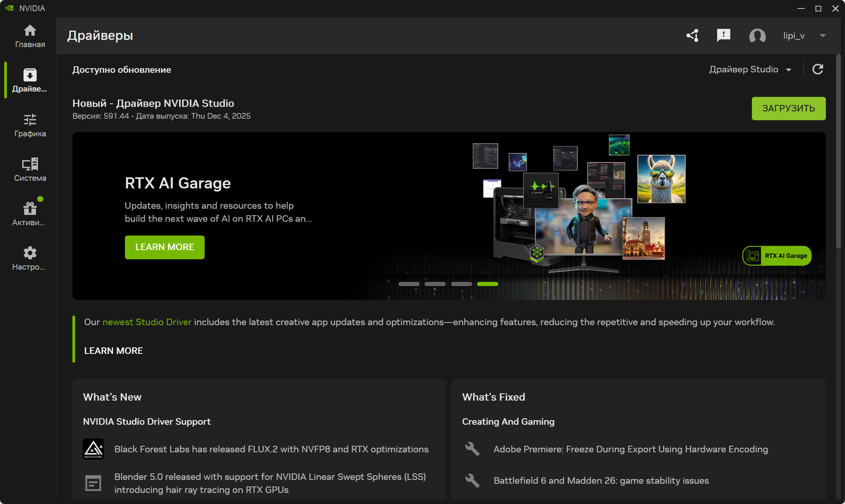Screen dimensions: 845x504
Task: Click white LEARN MORE text link
Action: pyautogui.click(x=113, y=351)
